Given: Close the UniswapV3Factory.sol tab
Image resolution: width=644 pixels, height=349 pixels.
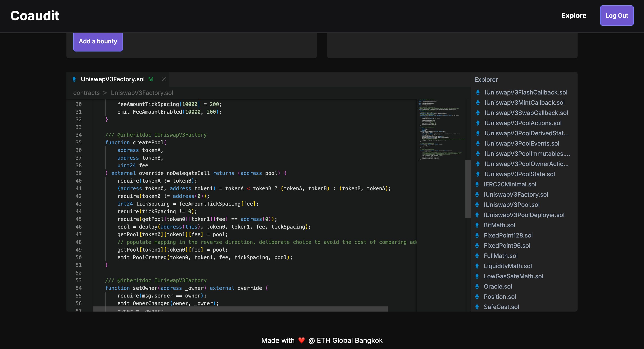Looking at the screenshot, I should click(162, 79).
